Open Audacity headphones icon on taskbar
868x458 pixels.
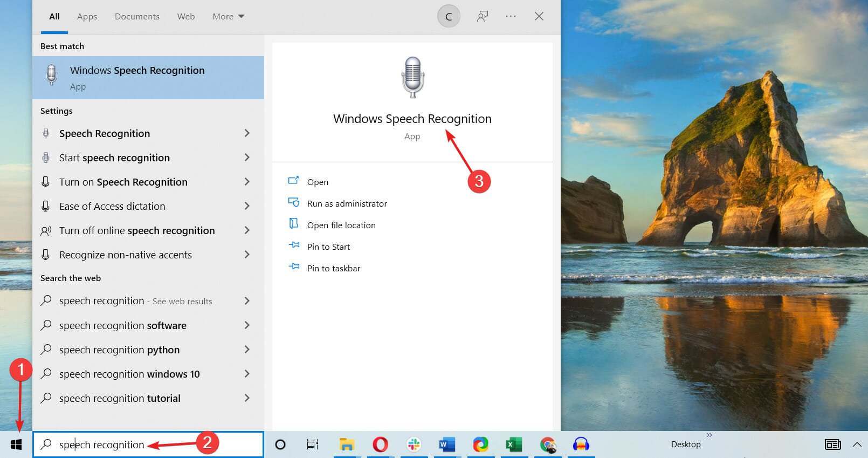pos(581,445)
